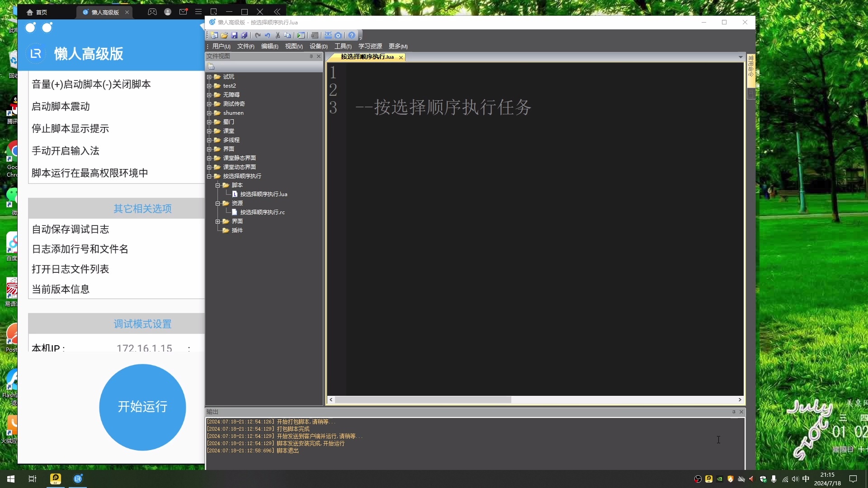This screenshot has height=488, width=868.
Task: Click the save floppy disk icon
Action: [234, 35]
